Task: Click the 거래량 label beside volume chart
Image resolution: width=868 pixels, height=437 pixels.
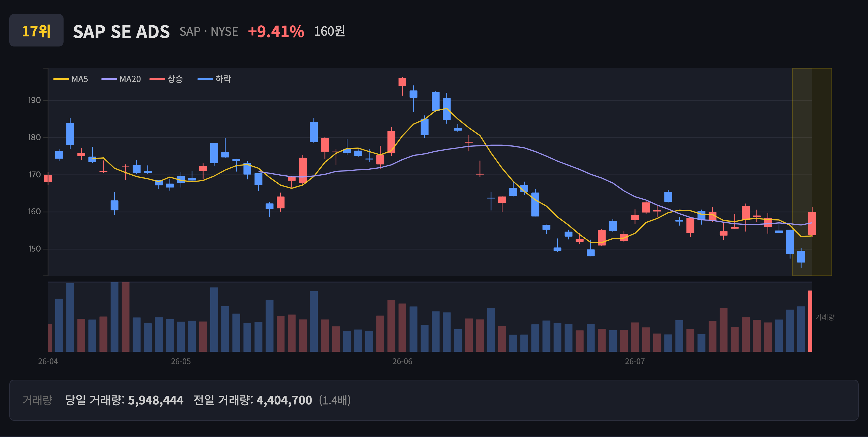Action: pyautogui.click(x=825, y=317)
